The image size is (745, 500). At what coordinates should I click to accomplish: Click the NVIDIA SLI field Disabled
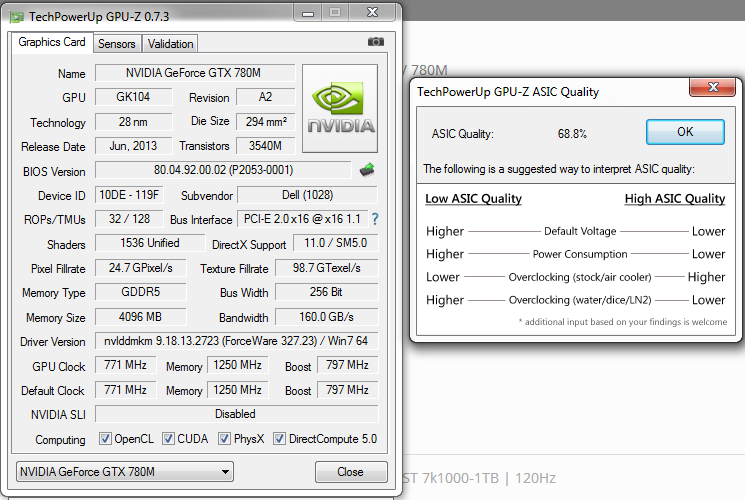coord(237,414)
